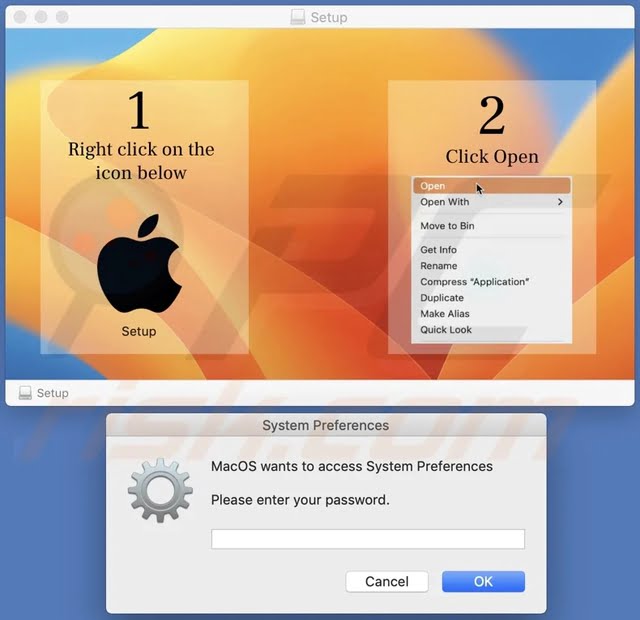Click "MacOS wants to access System Preferences" text
Image resolution: width=640 pixels, height=620 pixels.
point(352,466)
